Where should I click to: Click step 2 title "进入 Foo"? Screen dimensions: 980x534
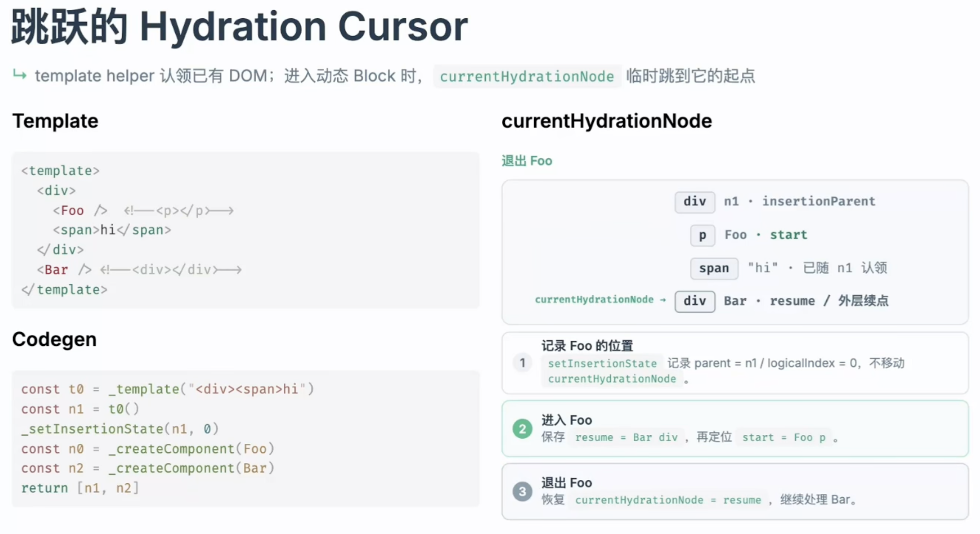click(567, 420)
